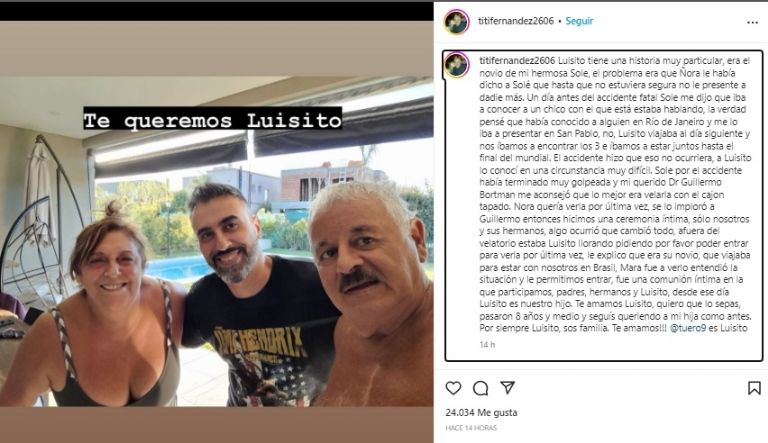
Task: Click the 14 h timestamp under the caption
Action: [487, 345]
